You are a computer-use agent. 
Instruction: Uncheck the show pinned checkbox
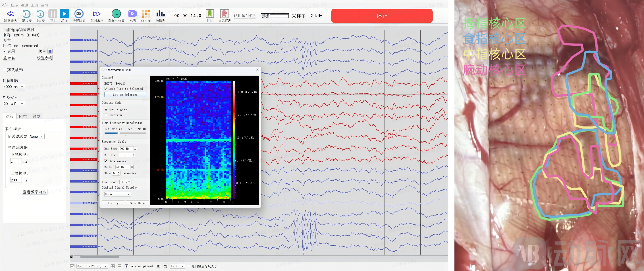pos(132,266)
